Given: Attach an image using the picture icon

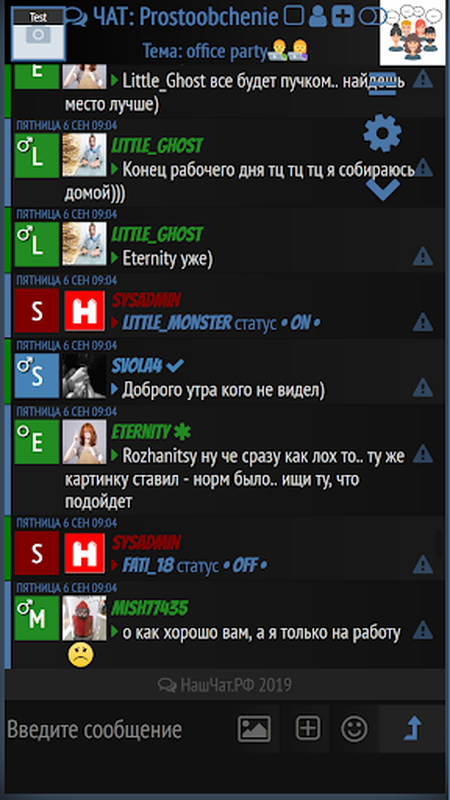Looking at the screenshot, I should coord(254,729).
